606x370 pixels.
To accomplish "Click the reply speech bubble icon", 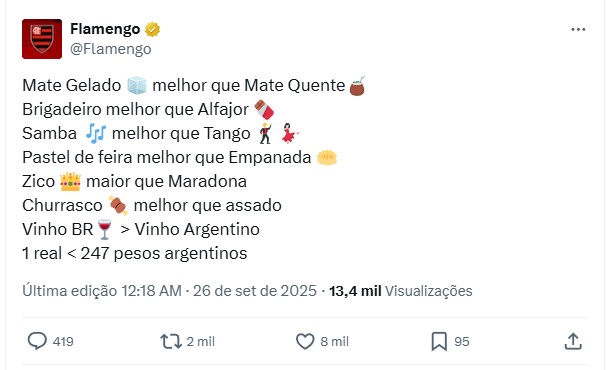I will pos(37,341).
